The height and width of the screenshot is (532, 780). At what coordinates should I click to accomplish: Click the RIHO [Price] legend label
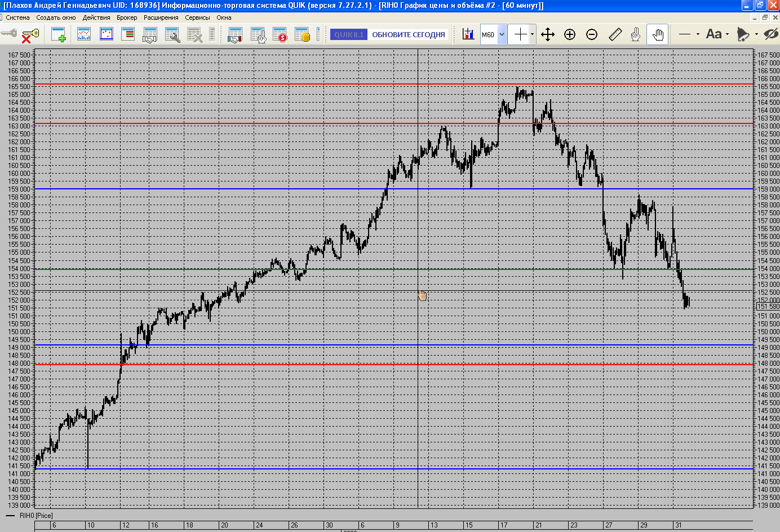point(36,516)
